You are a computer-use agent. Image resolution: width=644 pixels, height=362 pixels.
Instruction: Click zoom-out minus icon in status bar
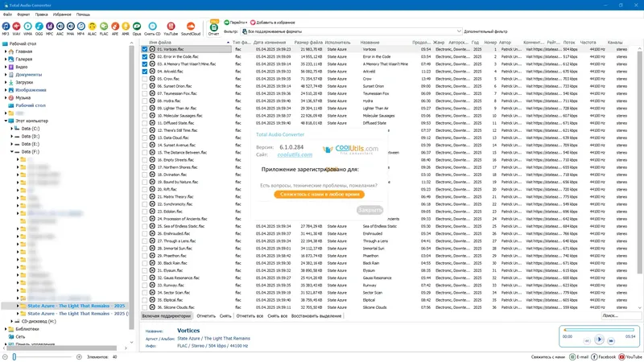[5, 357]
